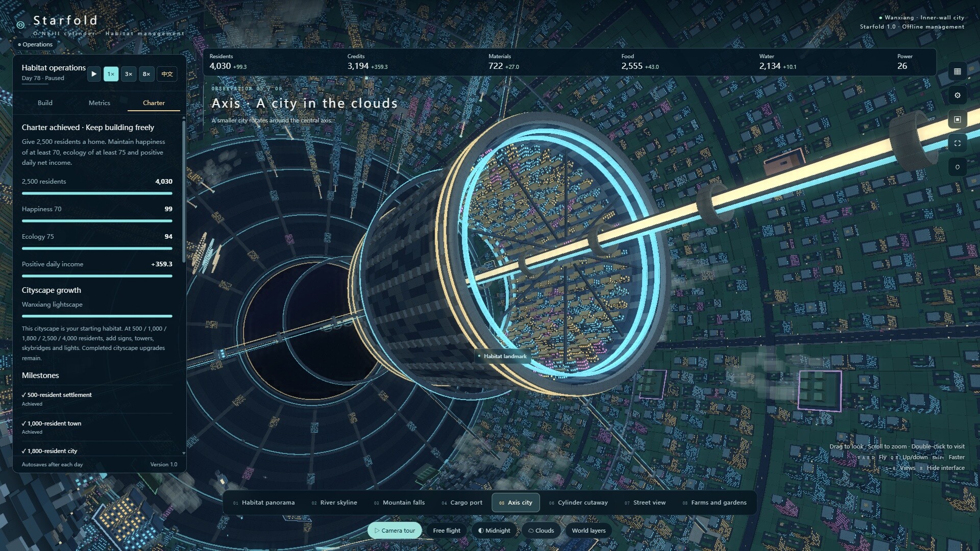Open the Build tab
Image resolution: width=980 pixels, height=551 pixels.
(x=45, y=103)
